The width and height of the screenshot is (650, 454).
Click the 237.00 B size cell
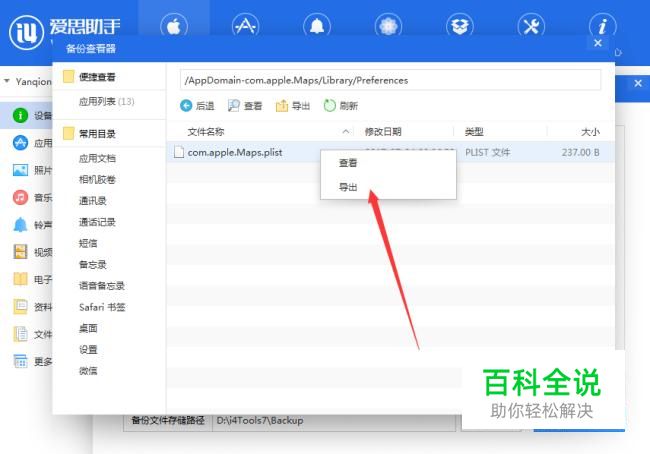pyautogui.click(x=580, y=152)
